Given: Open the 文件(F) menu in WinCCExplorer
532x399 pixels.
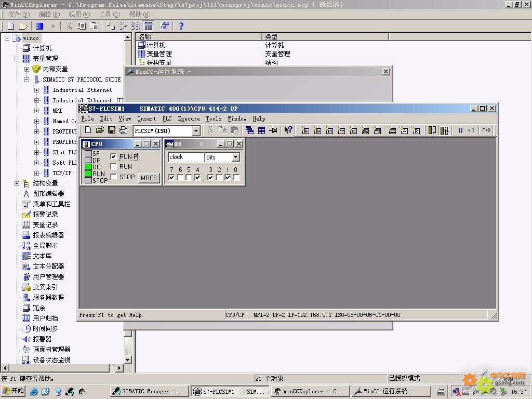Looking at the screenshot, I should tap(19, 14).
